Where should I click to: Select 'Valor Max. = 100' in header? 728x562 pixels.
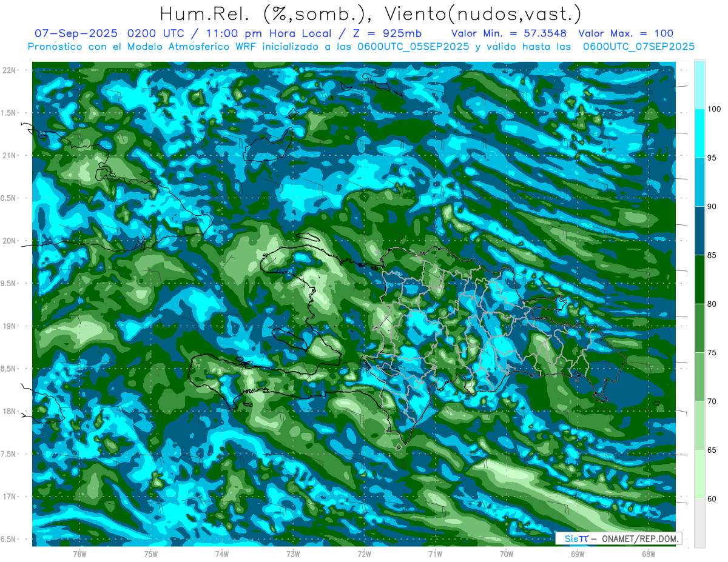(x=626, y=33)
